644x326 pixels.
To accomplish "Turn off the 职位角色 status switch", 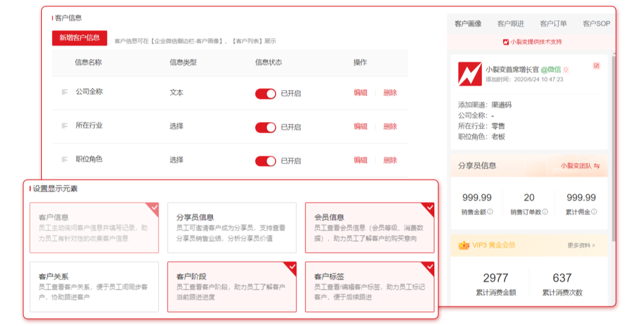I will (265, 161).
